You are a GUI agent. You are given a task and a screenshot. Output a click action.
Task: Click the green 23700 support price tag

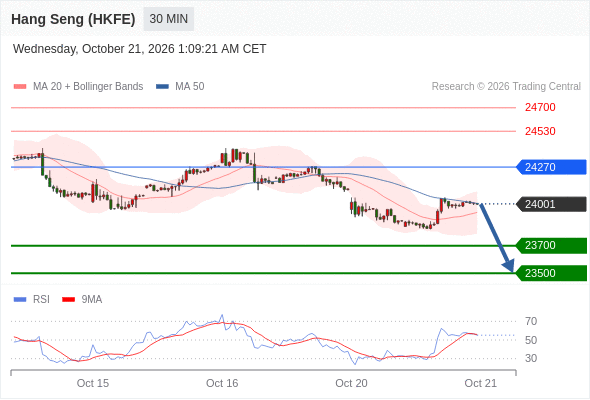(x=551, y=245)
